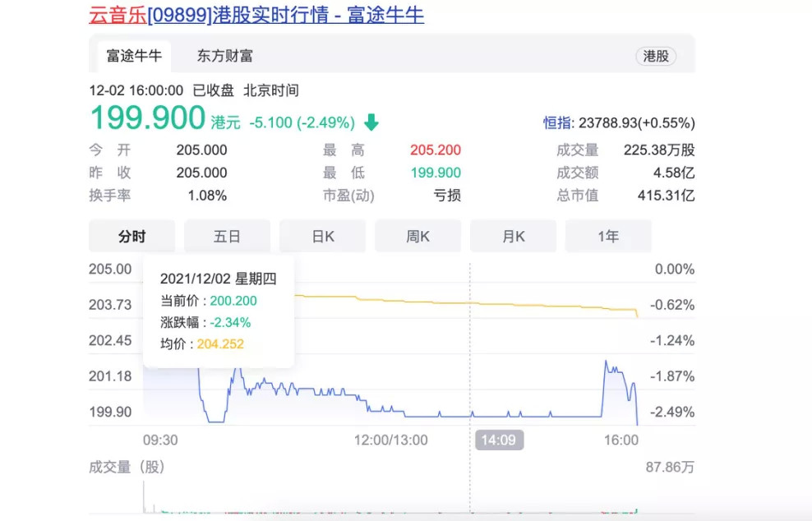Click the 成交额 value 4.58亿
Viewport: 812px width, 521px height.
tap(674, 173)
